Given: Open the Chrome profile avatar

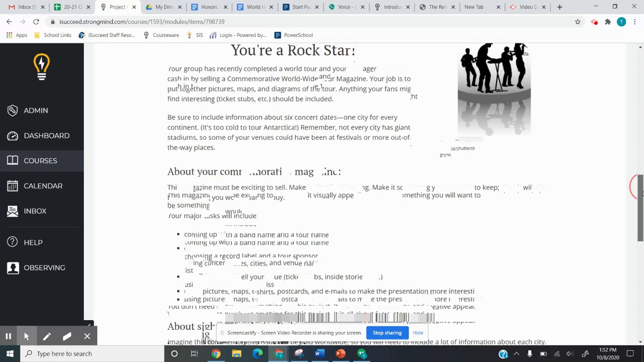Looking at the screenshot, I should [x=621, y=22].
